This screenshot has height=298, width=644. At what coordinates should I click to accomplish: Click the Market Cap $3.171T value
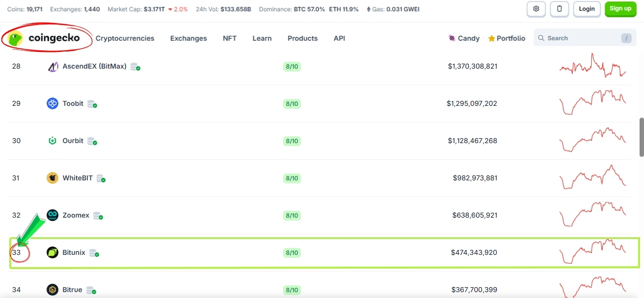(155, 9)
